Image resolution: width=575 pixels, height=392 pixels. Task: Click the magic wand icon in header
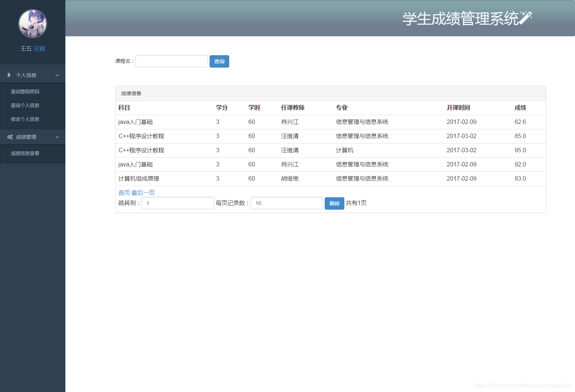click(x=526, y=17)
